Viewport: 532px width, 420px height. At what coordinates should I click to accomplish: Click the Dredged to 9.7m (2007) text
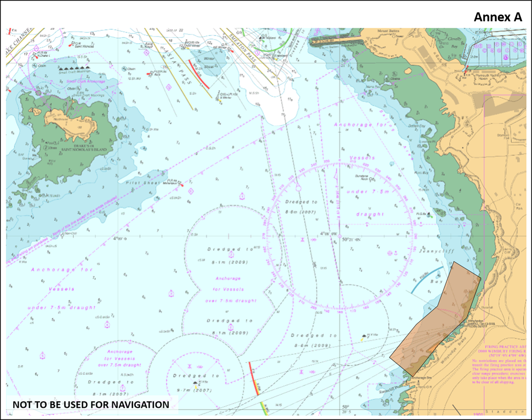pos(194,383)
